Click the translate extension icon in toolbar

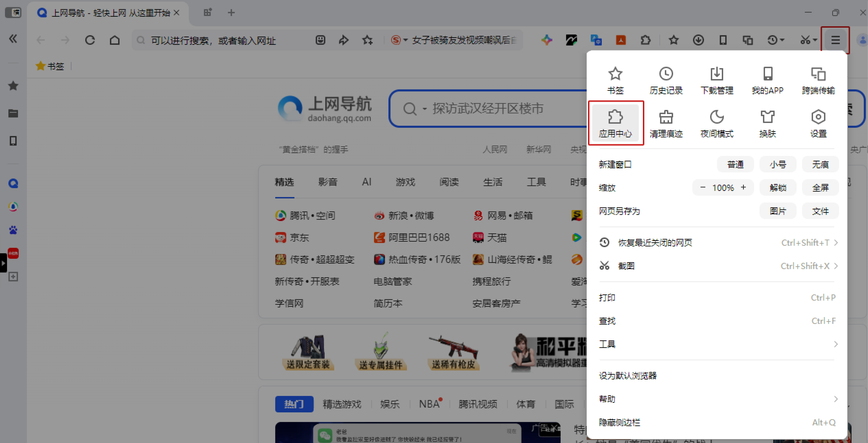596,40
